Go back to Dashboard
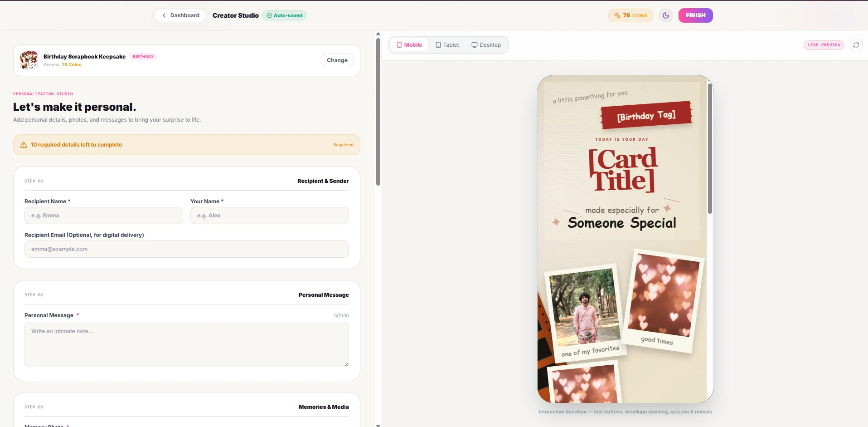The height and width of the screenshot is (427, 868). [x=180, y=15]
